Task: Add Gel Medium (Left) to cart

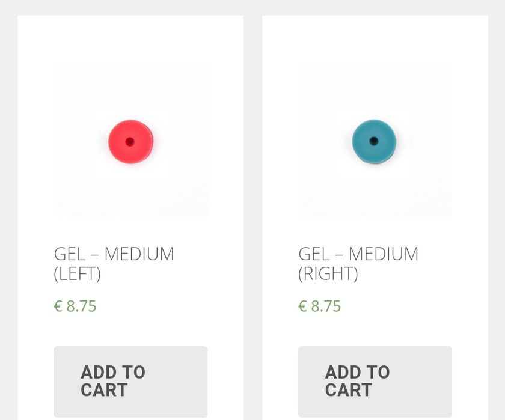Action: point(130,381)
